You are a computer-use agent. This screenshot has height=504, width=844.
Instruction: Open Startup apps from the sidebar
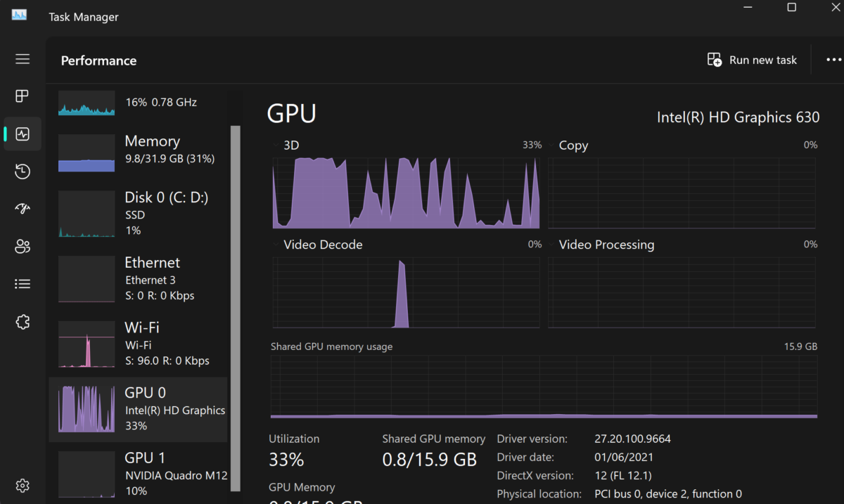pos(22,209)
